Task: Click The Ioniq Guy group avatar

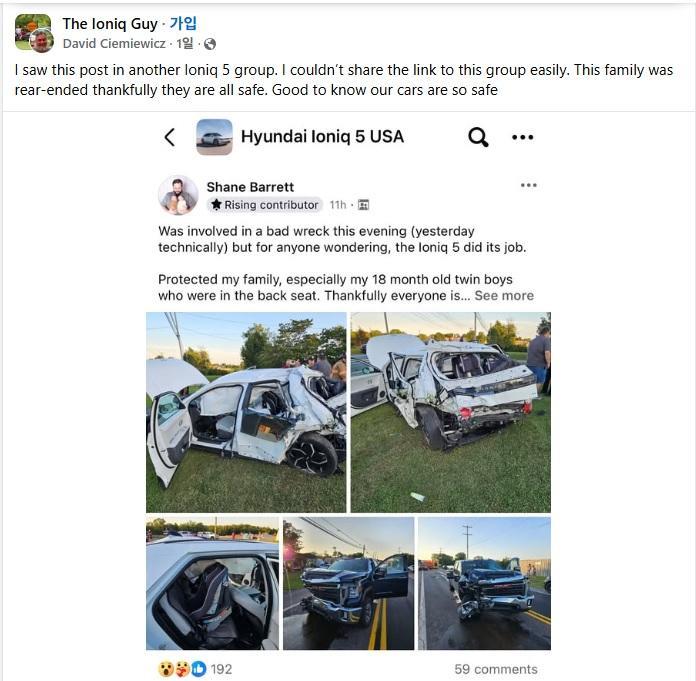Action: point(33,33)
